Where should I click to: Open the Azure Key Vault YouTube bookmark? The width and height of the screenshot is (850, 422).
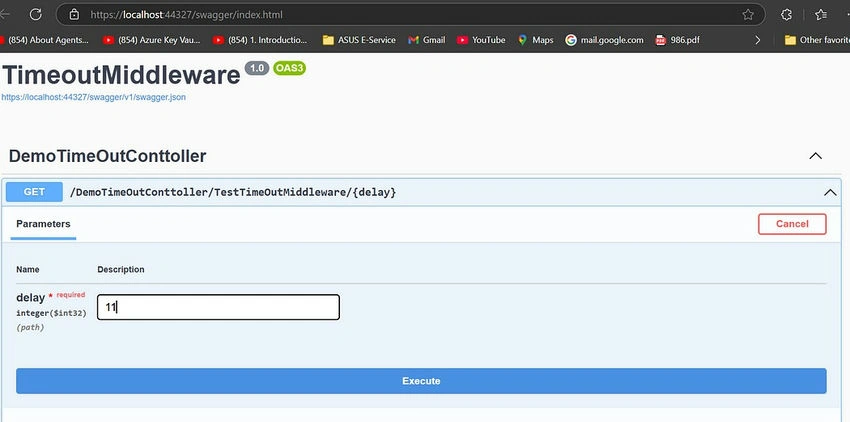pos(152,40)
